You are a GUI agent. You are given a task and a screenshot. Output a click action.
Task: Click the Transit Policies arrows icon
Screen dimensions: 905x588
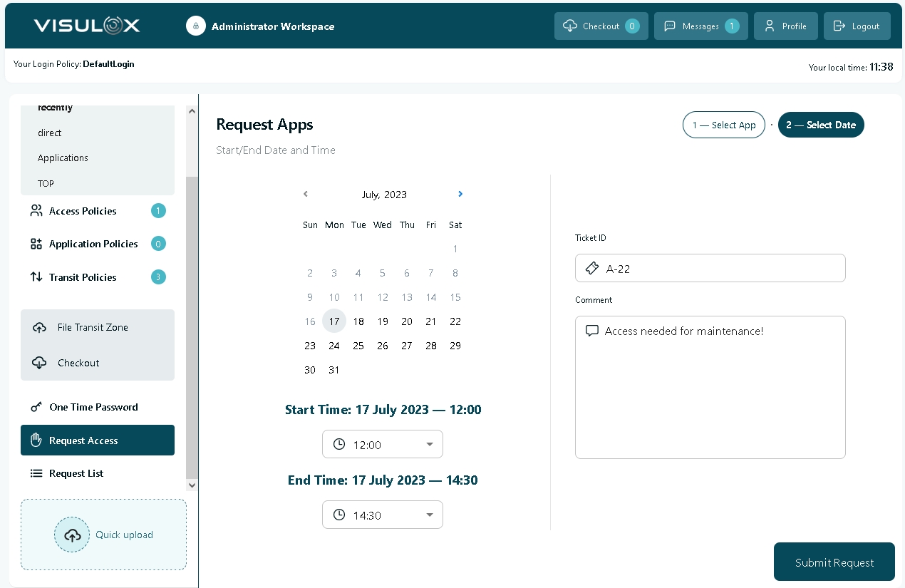pos(36,277)
